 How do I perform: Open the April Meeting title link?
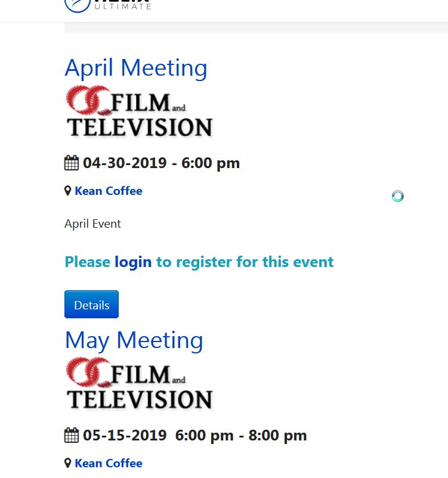(x=136, y=68)
